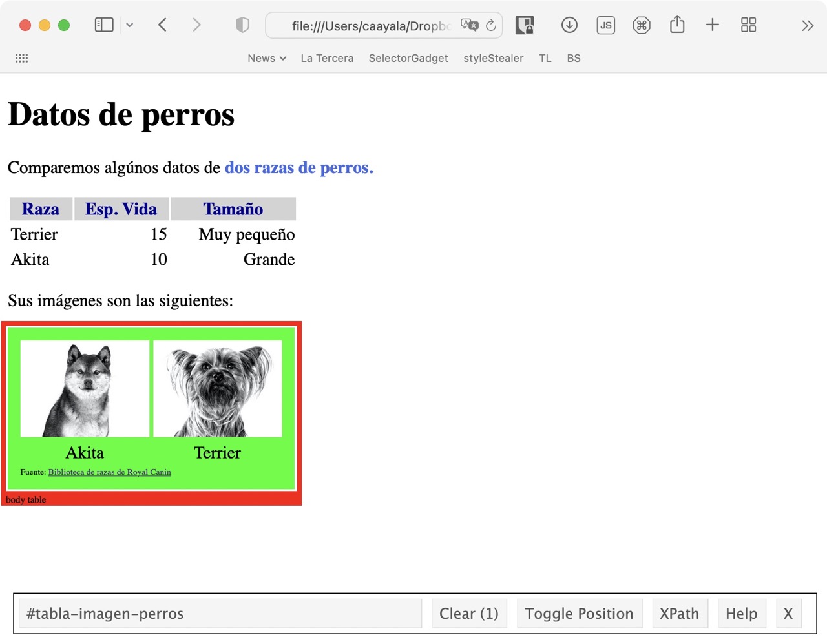Screen dimensions: 827x644
Task: Open the favorites grid icon
Action: (22, 58)
